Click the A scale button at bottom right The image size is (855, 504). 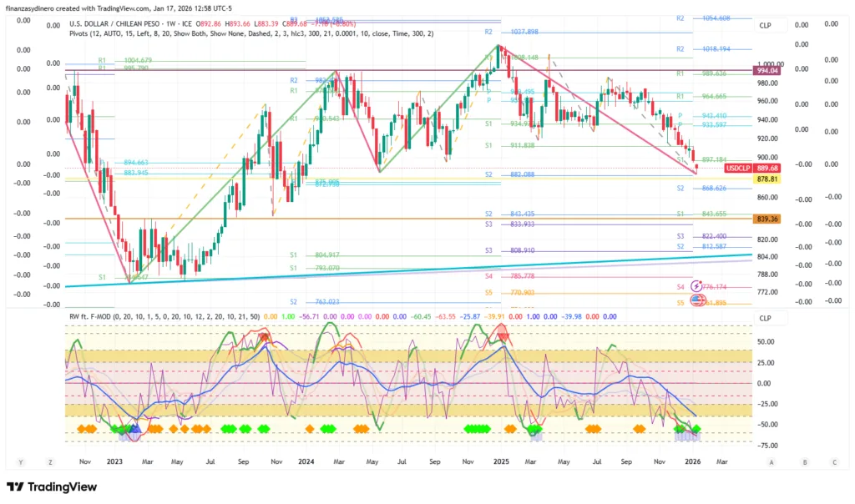tap(772, 461)
